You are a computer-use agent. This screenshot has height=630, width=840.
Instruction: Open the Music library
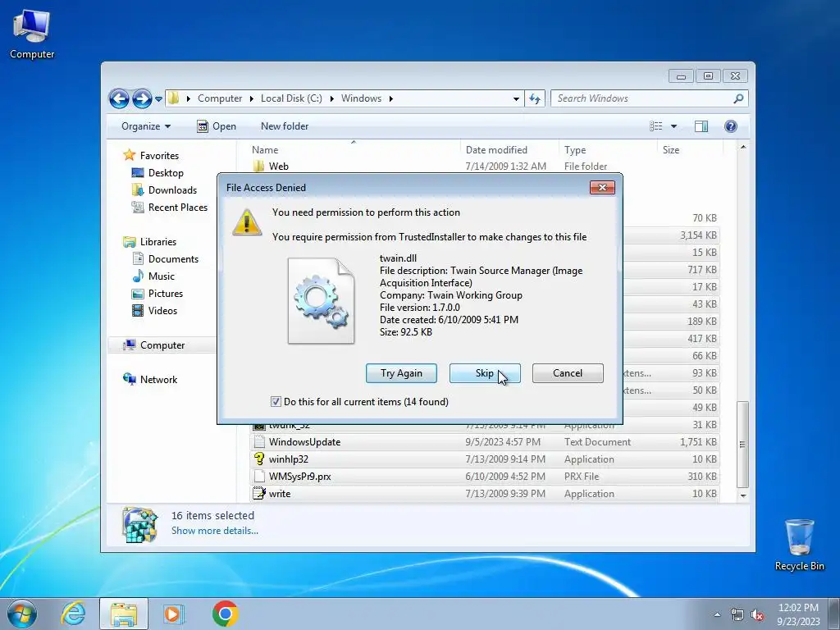(x=162, y=276)
